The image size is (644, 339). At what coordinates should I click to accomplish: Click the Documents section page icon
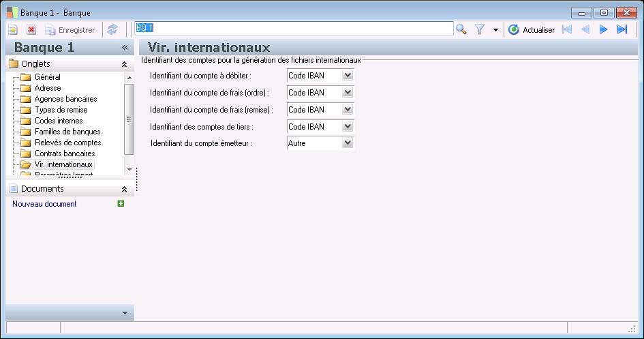(x=14, y=189)
